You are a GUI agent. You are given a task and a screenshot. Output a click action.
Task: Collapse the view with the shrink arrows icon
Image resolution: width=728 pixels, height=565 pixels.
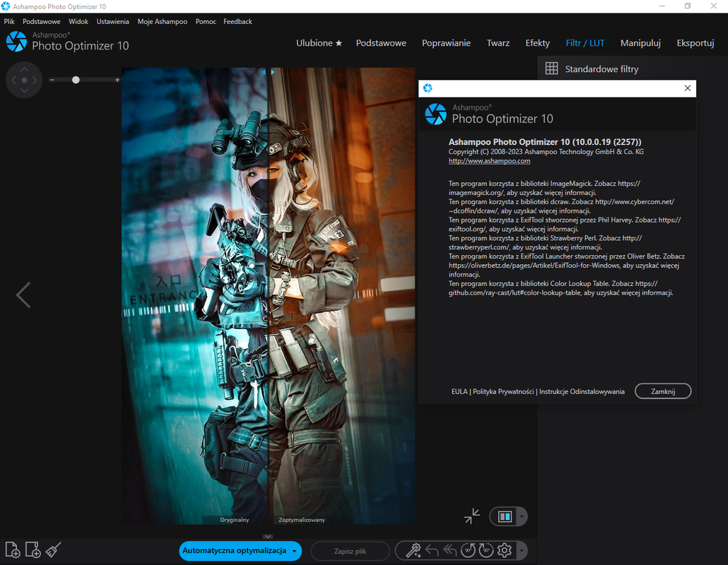tap(472, 516)
